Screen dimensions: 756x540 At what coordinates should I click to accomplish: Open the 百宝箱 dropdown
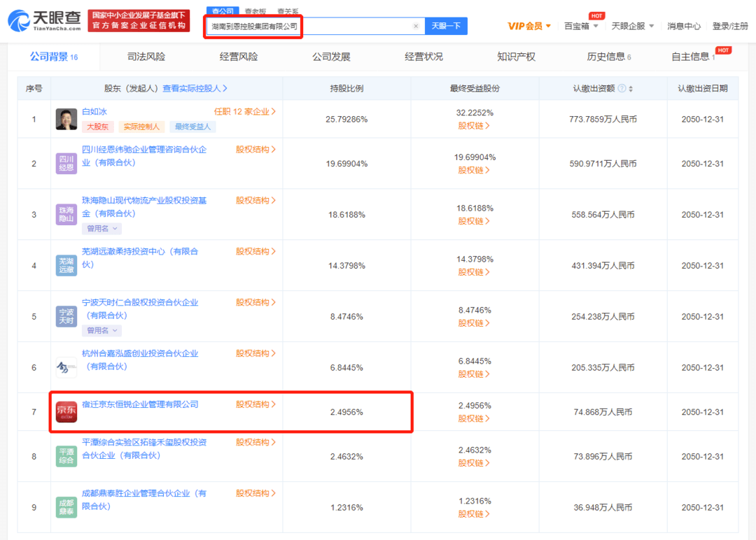[x=581, y=26]
